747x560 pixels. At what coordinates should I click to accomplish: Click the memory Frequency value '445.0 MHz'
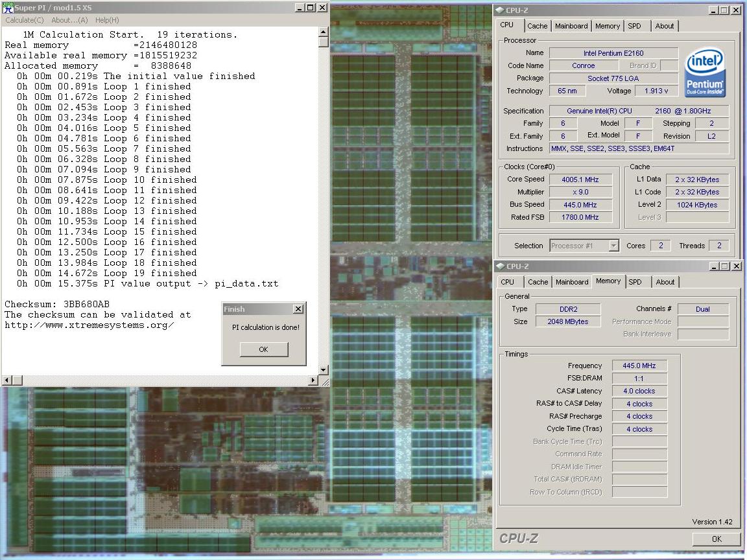click(x=639, y=366)
